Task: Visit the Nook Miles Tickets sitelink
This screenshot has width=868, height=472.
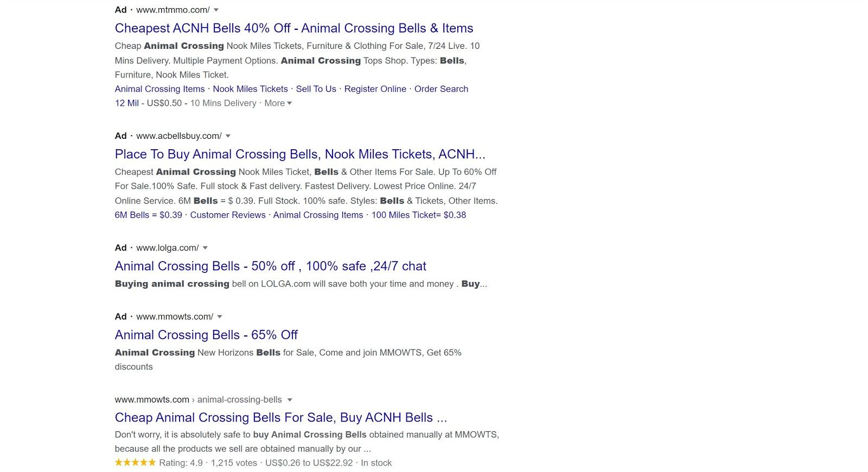Action: [x=250, y=89]
